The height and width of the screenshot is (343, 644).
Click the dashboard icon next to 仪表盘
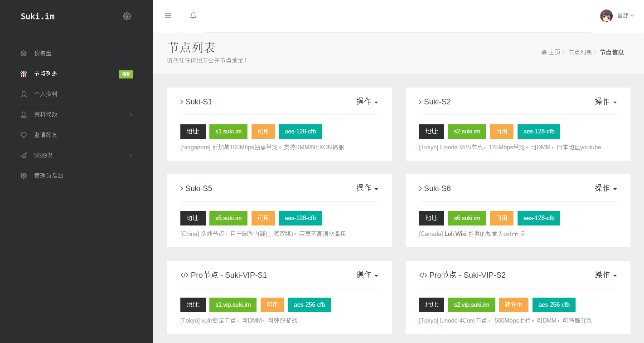click(x=24, y=54)
